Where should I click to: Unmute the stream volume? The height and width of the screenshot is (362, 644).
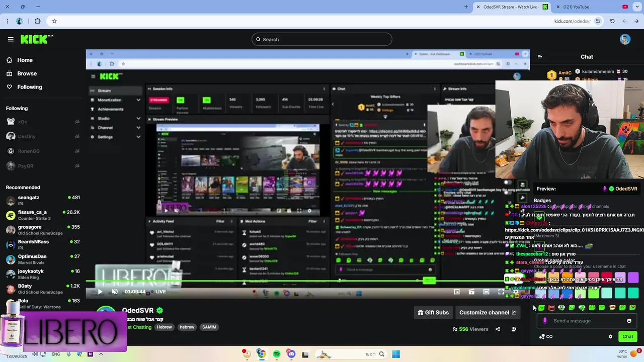pyautogui.click(x=115, y=292)
